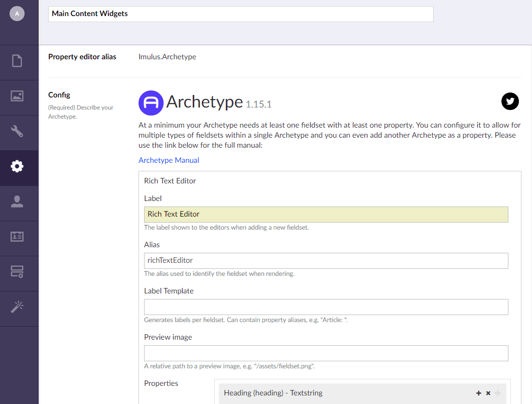Open the user avatar menu
532x404 pixels.
[x=17, y=14]
